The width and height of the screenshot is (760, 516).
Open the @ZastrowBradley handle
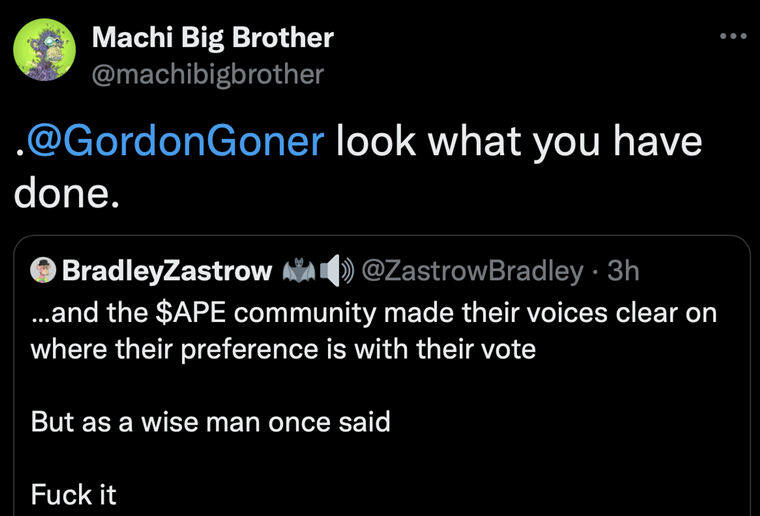click(x=472, y=270)
